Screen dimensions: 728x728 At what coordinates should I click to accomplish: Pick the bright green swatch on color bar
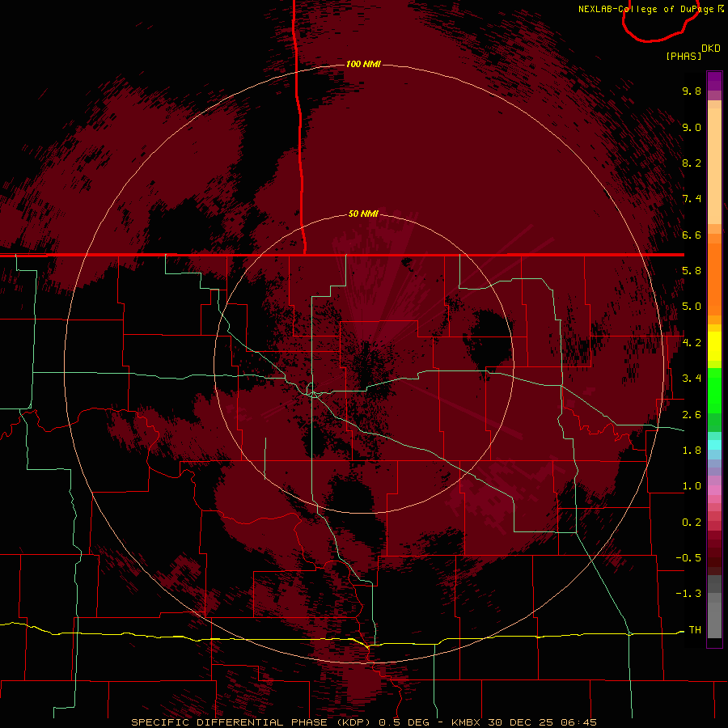(x=714, y=390)
